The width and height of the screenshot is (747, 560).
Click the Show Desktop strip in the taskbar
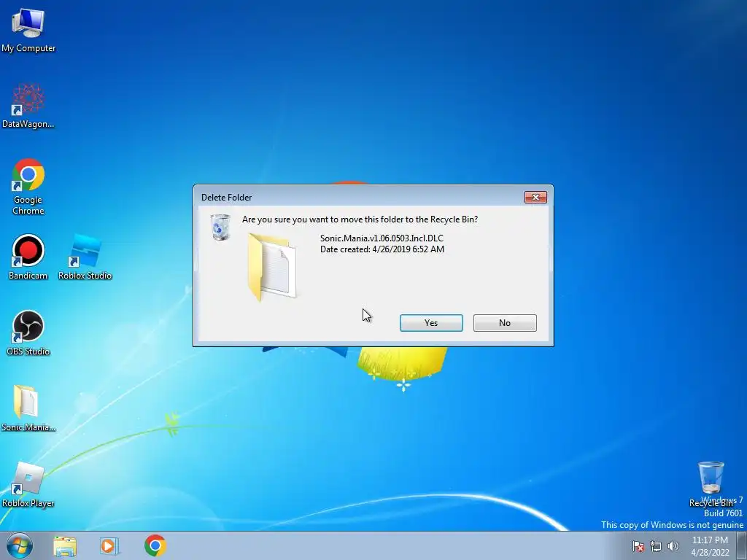coord(742,545)
